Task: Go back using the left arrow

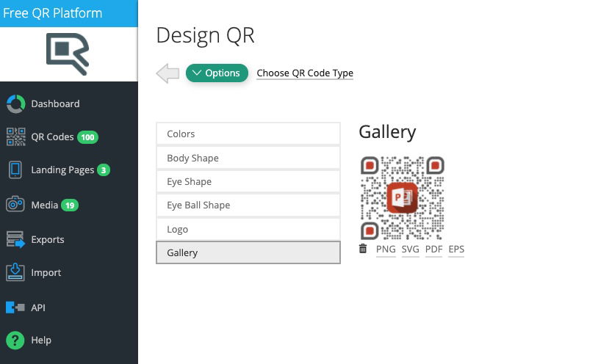Action: [167, 73]
